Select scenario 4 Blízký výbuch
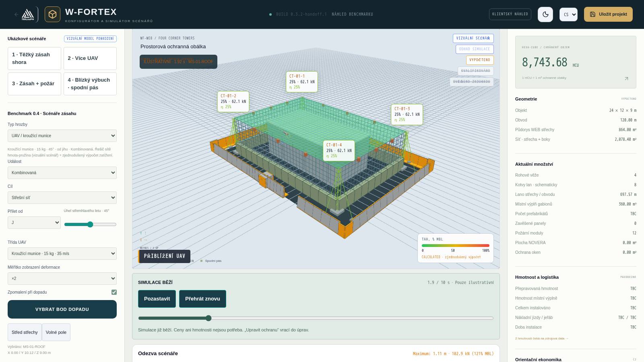 coord(90,84)
